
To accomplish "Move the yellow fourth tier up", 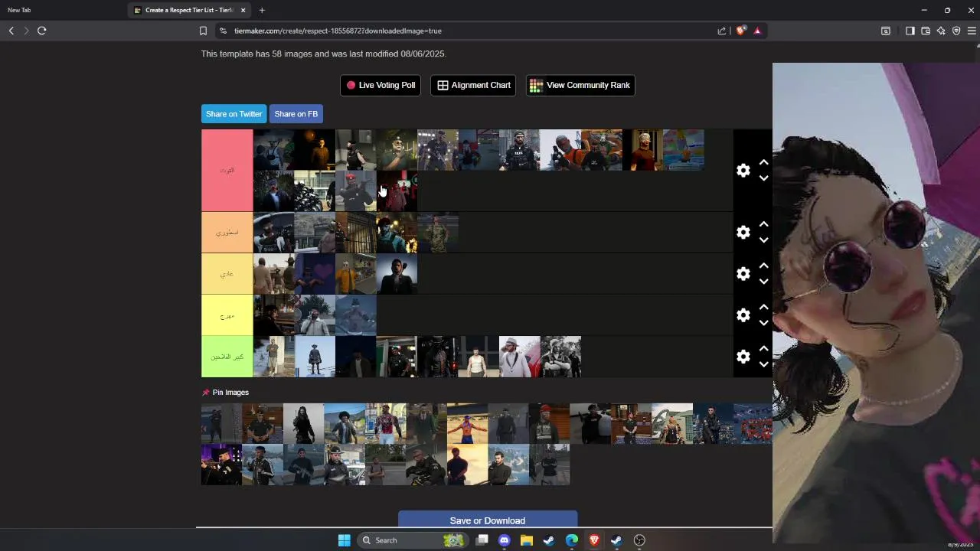I will coord(763,307).
